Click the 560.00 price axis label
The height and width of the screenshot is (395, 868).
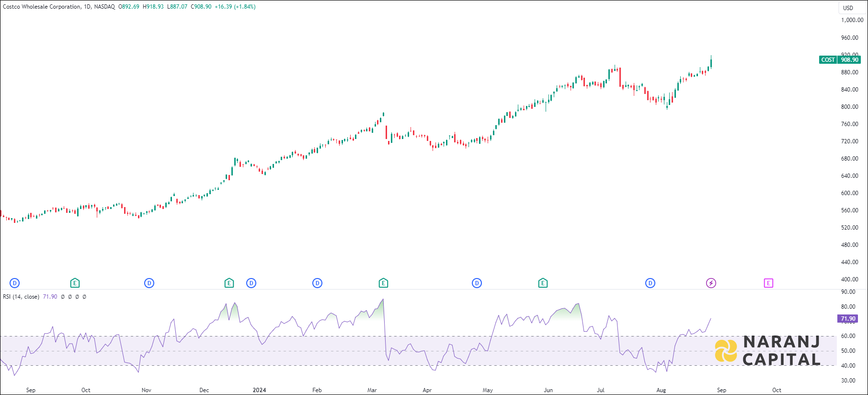click(x=850, y=210)
